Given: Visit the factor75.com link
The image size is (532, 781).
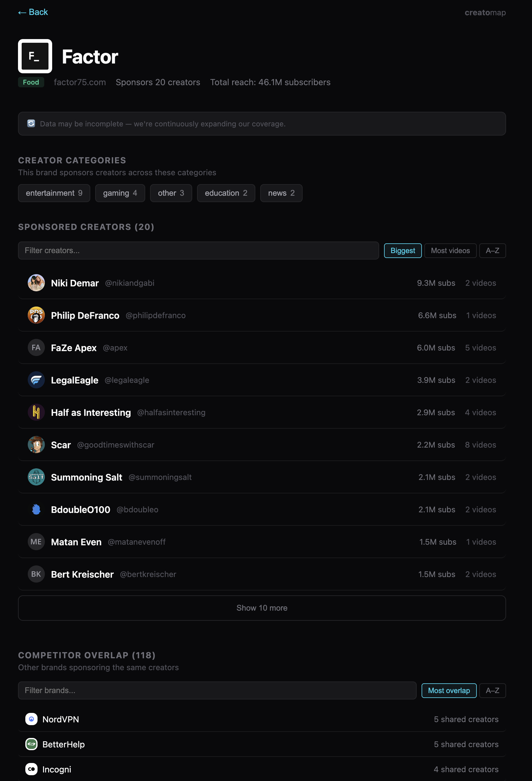Looking at the screenshot, I should click(x=80, y=82).
